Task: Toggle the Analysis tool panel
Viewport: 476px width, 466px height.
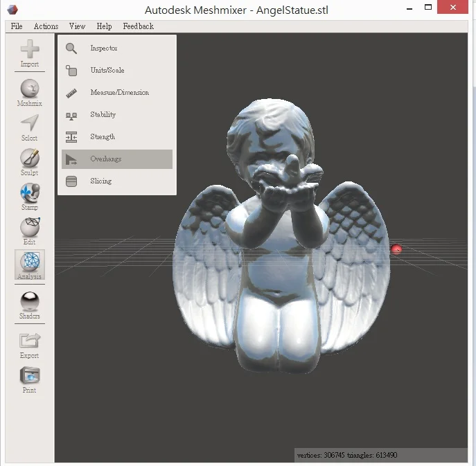Action: [30, 265]
